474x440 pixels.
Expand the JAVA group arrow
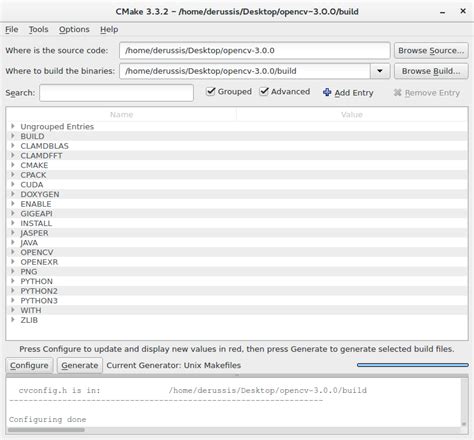click(x=13, y=242)
